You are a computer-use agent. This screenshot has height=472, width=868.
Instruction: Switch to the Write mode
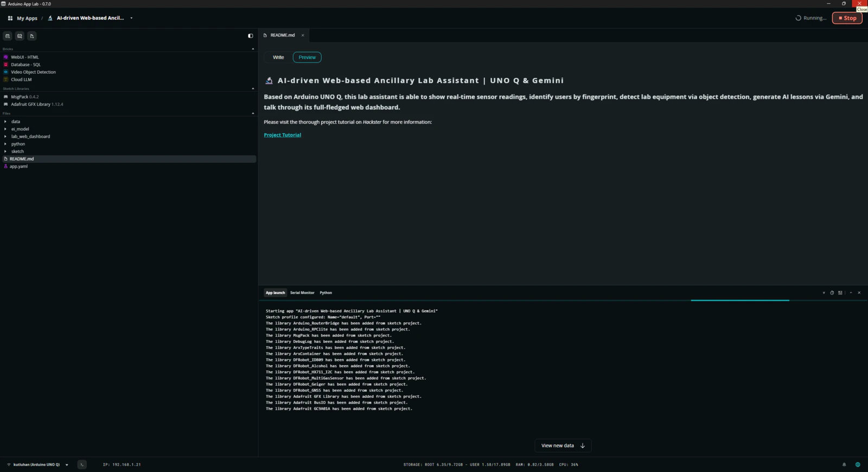point(278,58)
